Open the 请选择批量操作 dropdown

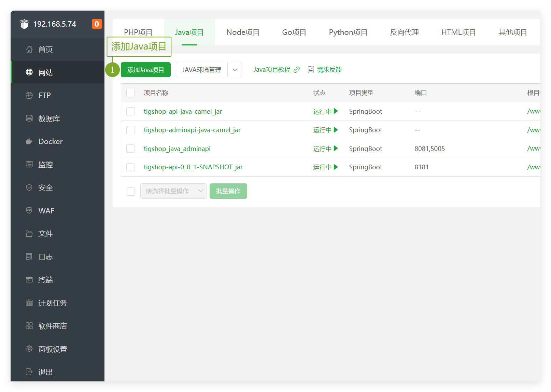pyautogui.click(x=173, y=191)
